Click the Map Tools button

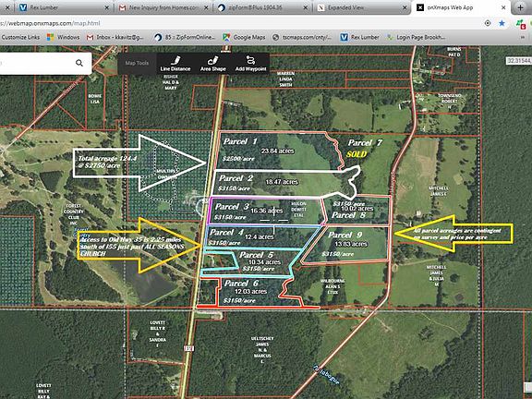point(137,63)
